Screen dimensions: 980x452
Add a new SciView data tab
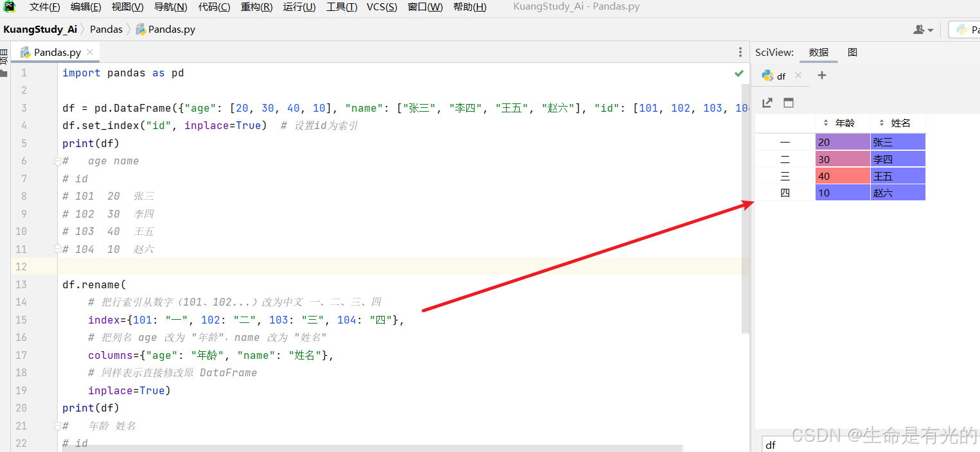tap(821, 76)
